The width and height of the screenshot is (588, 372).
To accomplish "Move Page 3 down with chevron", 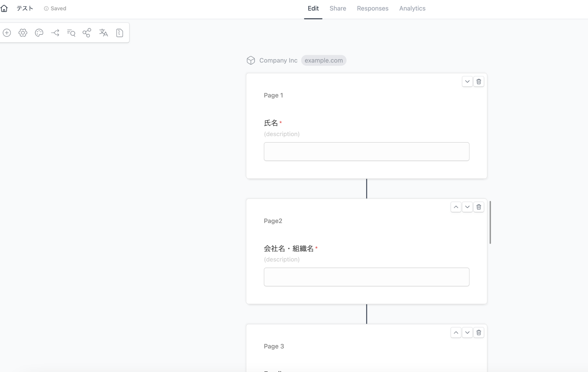I will pyautogui.click(x=467, y=332).
